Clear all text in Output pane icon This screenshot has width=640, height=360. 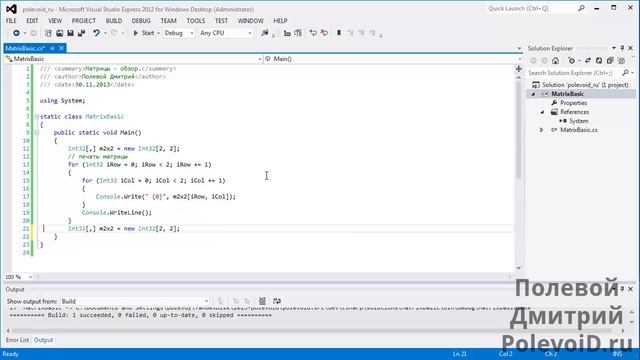click(x=262, y=301)
